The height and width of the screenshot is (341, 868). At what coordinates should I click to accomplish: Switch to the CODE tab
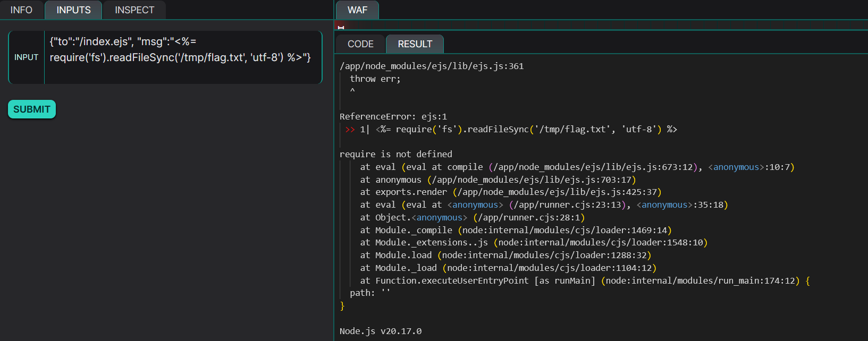click(360, 44)
